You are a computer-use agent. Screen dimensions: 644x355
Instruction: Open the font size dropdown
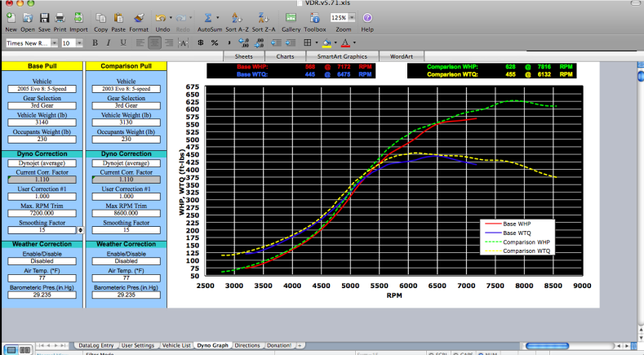coord(80,43)
